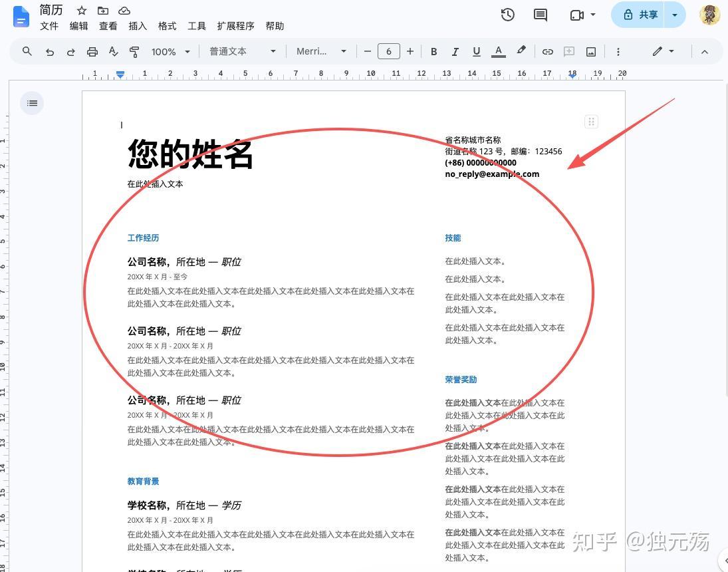
Task: Open the 编辑 menu
Action: (78, 26)
